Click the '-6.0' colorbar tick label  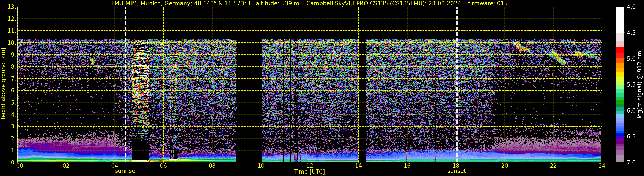point(630,111)
